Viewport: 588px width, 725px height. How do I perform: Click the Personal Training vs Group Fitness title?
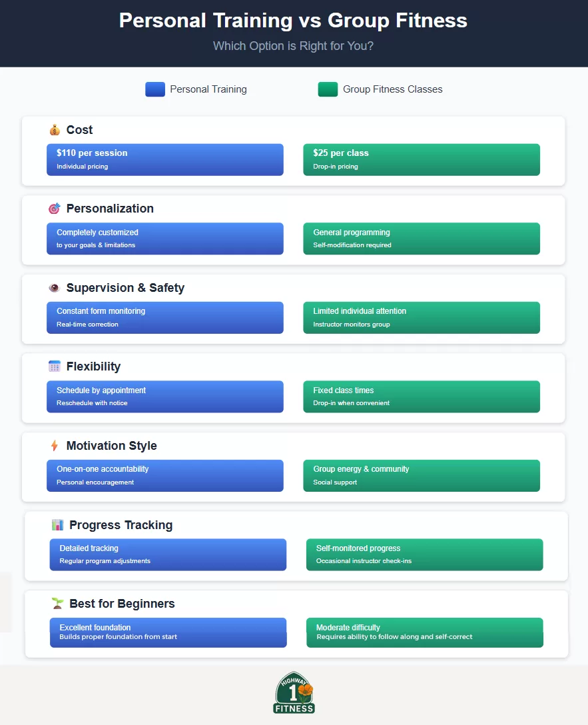click(293, 21)
